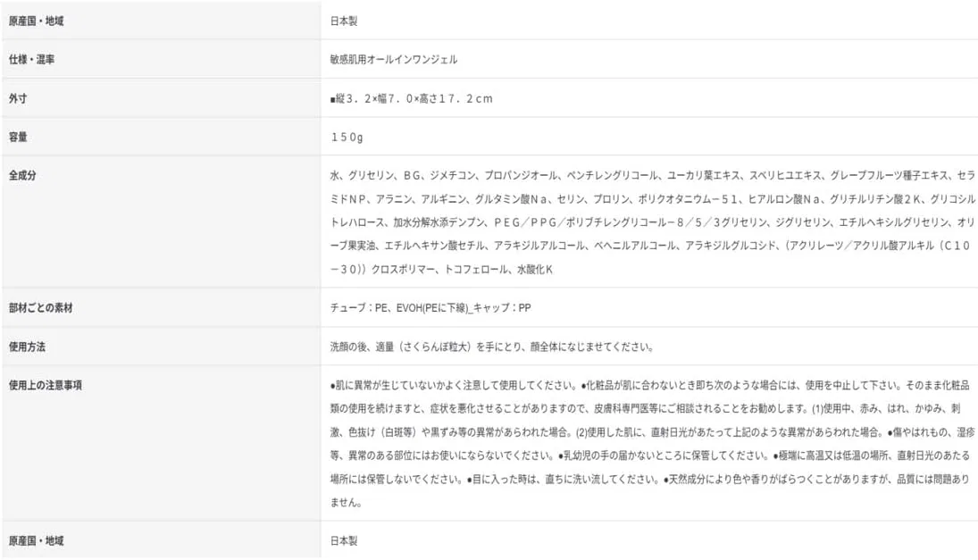978x560 pixels.
Task: Click the チューブ：PE、EVOH material value
Action: pyautogui.click(x=430, y=308)
